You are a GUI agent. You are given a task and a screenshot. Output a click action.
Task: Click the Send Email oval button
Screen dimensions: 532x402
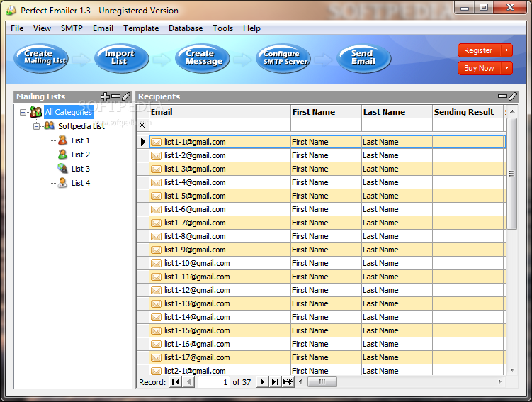(x=363, y=58)
